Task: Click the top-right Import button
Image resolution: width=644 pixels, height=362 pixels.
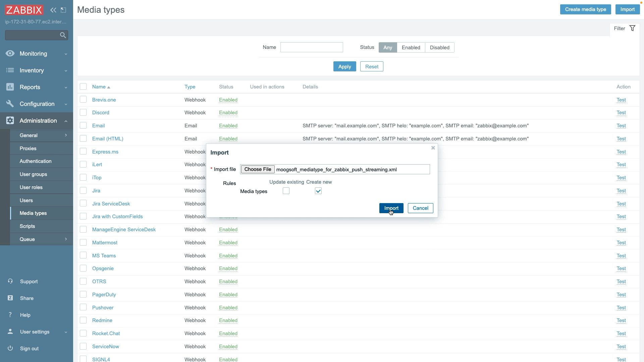Action: [627, 9]
